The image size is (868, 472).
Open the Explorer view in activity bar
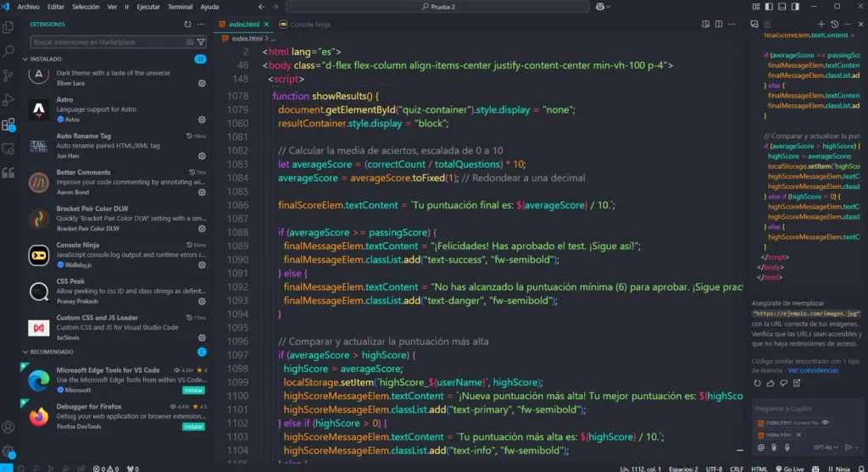click(x=8, y=27)
